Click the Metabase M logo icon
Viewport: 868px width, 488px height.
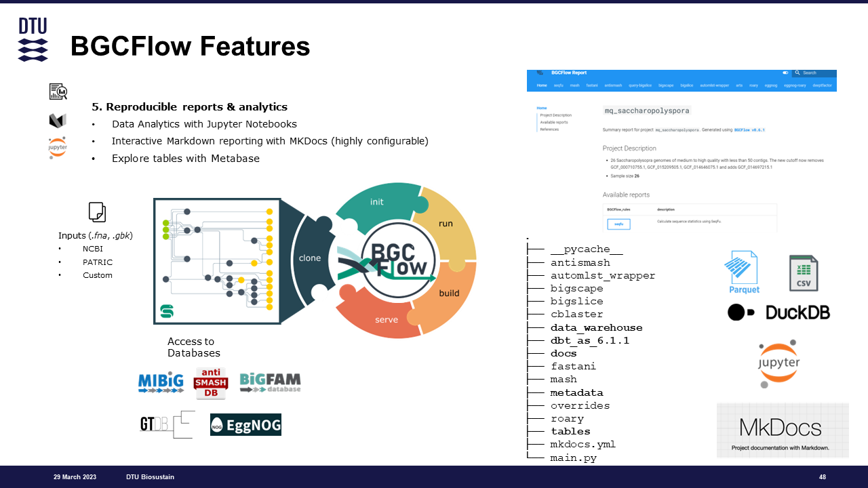57,121
